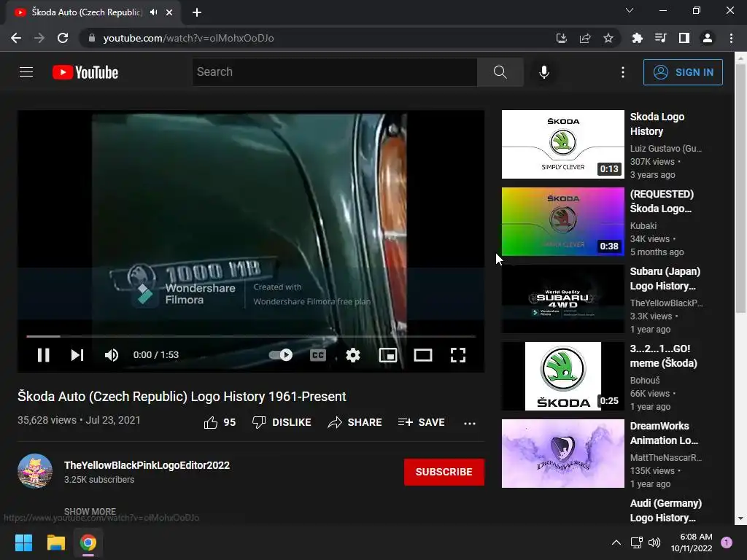Start voice search with the microphone

pos(543,72)
